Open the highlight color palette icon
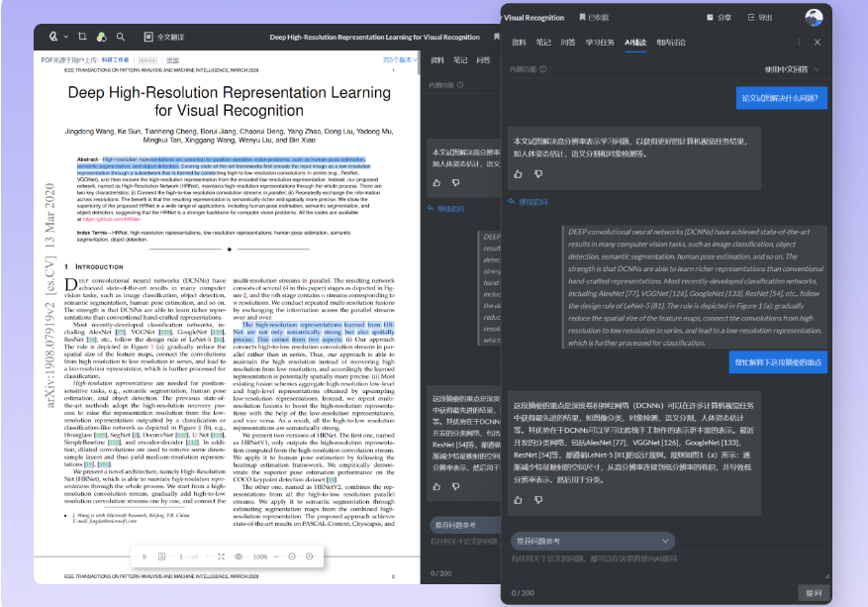The width and height of the screenshot is (868, 607). (x=101, y=37)
